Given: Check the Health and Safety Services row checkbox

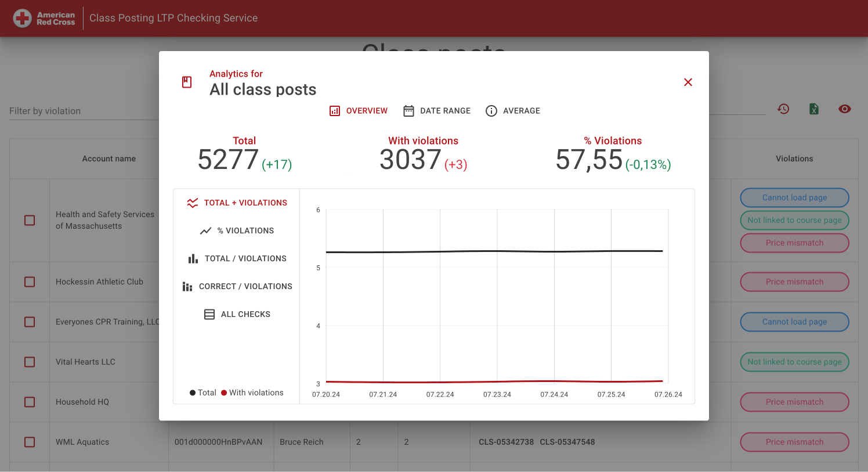Looking at the screenshot, I should (30, 220).
